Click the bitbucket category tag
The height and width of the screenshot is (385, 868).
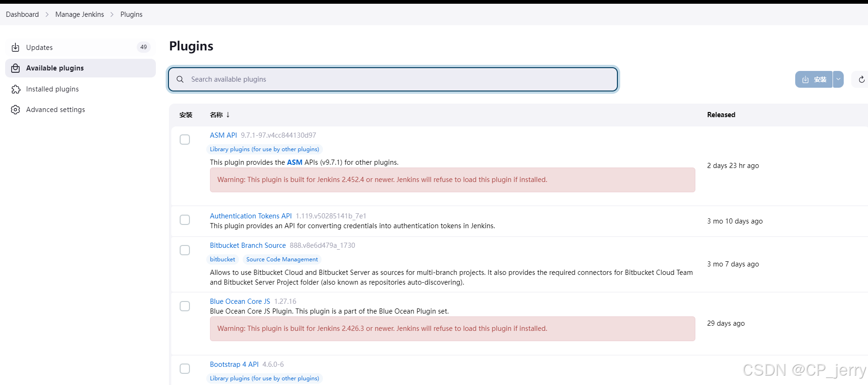pyautogui.click(x=223, y=259)
